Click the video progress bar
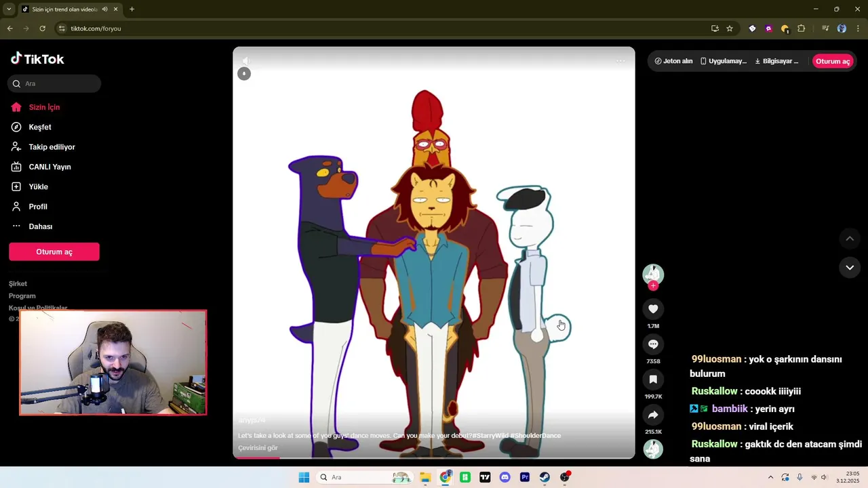This screenshot has height=488, width=868. (434, 458)
